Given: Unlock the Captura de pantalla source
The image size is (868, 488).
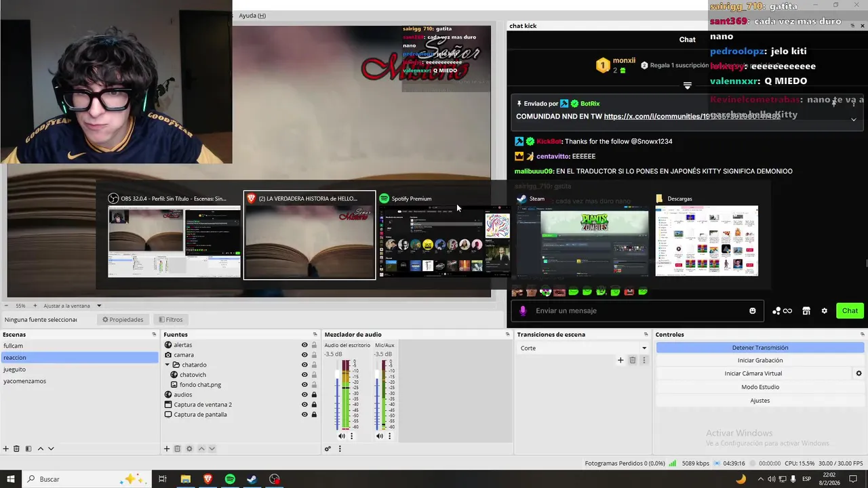Looking at the screenshot, I should pyautogui.click(x=314, y=414).
